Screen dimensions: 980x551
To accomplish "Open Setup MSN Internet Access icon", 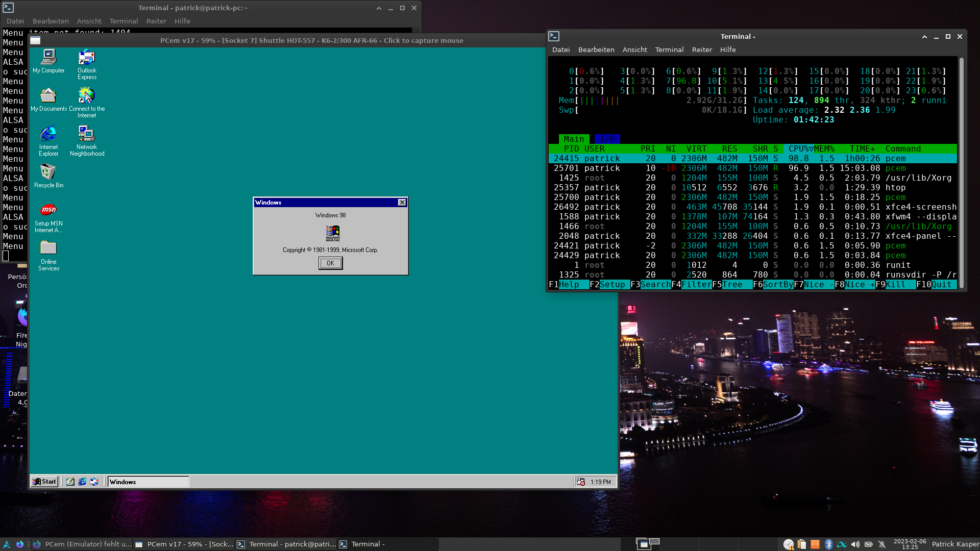I will [48, 210].
